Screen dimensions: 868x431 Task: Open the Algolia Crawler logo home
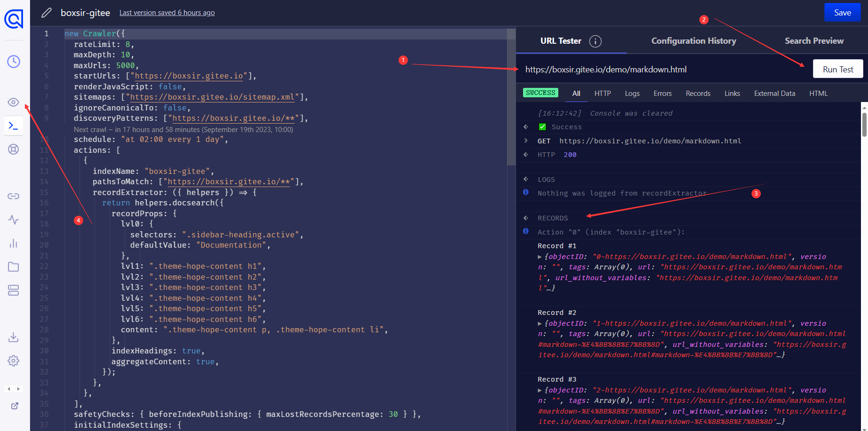click(14, 19)
